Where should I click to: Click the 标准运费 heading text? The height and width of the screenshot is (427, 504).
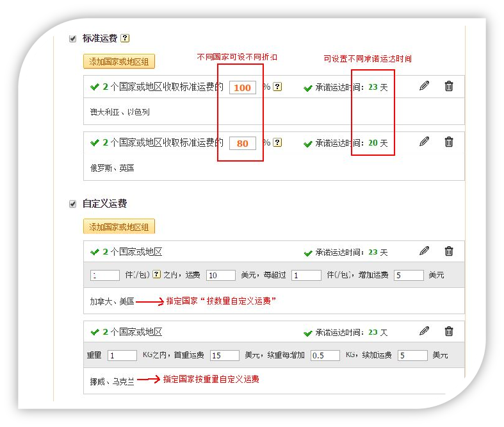[100, 38]
